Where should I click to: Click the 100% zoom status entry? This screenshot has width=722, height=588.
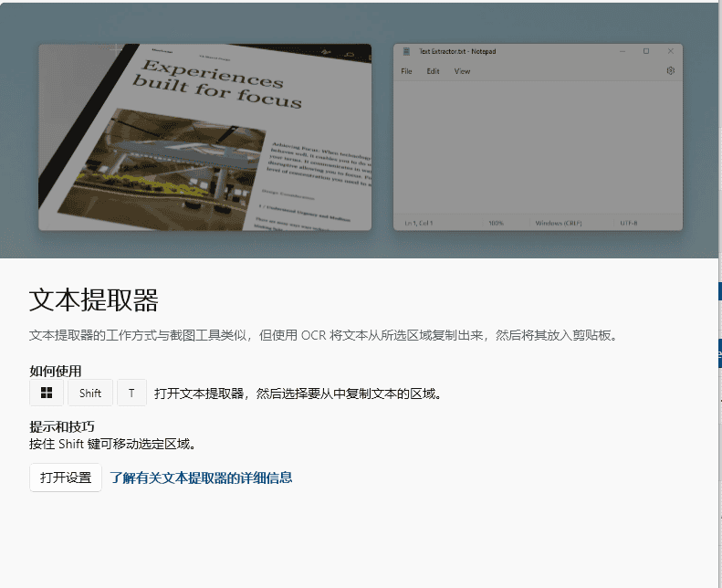pos(496,224)
